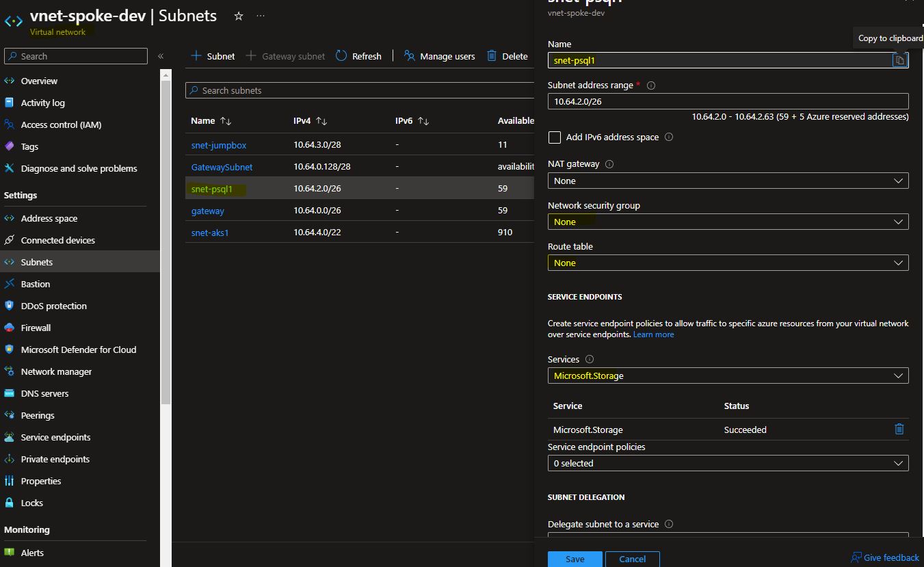This screenshot has height=567, width=924.
Task: Click the info icon beside Services
Action: coord(590,359)
